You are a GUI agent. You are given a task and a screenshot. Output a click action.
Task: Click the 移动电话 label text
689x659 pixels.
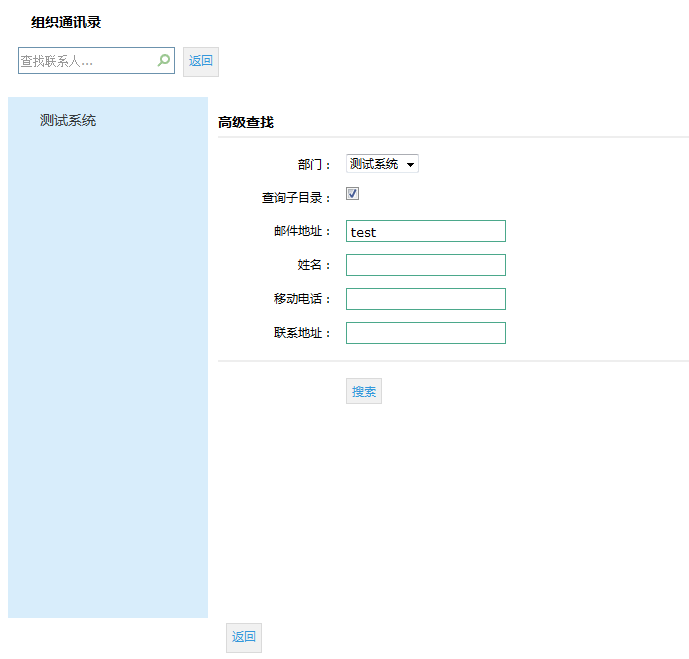[x=302, y=299]
